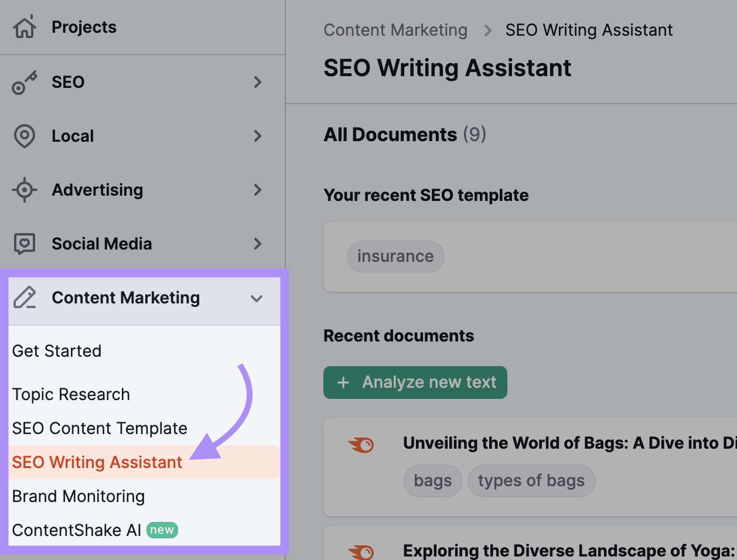Click the Semrush icon beside the Yoga document
The width and height of the screenshot is (737, 560).
click(363, 551)
